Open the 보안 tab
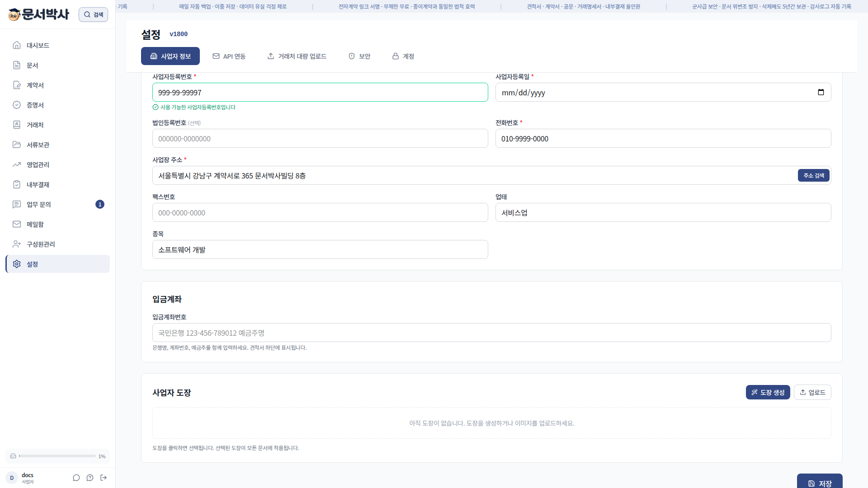 pos(359,56)
